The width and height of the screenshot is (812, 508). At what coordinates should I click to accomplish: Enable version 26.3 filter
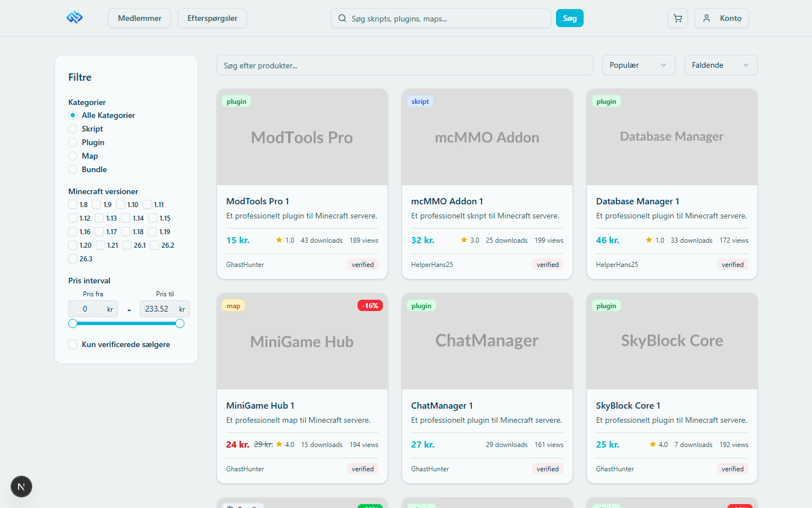click(x=73, y=259)
